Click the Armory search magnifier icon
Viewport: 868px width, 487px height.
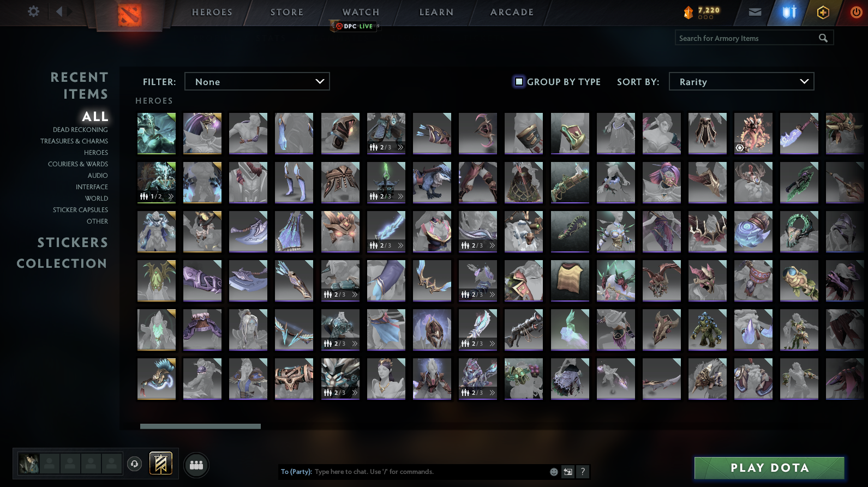tap(823, 38)
